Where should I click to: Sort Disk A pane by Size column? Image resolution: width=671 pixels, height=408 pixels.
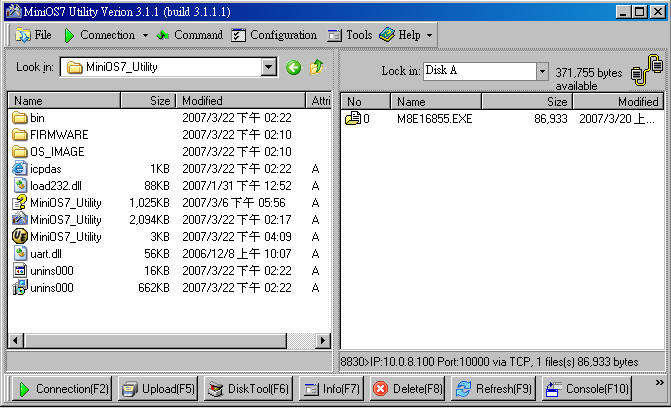tap(527, 101)
